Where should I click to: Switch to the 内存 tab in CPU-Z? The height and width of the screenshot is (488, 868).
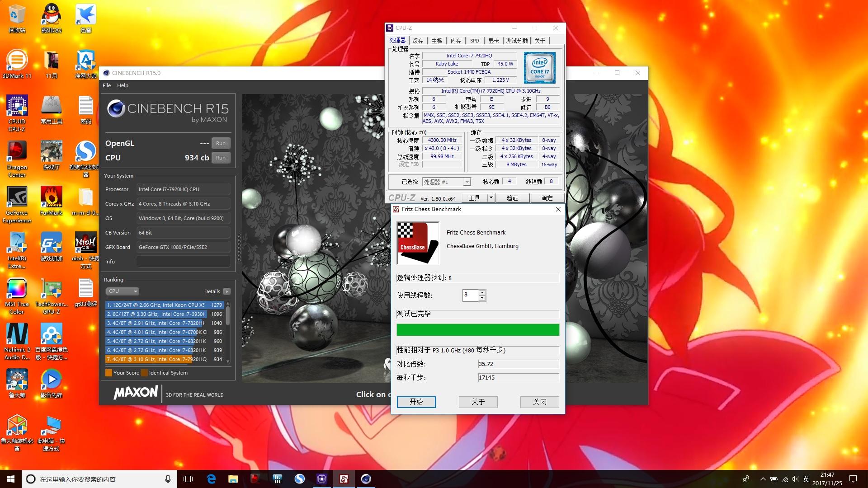click(x=456, y=41)
